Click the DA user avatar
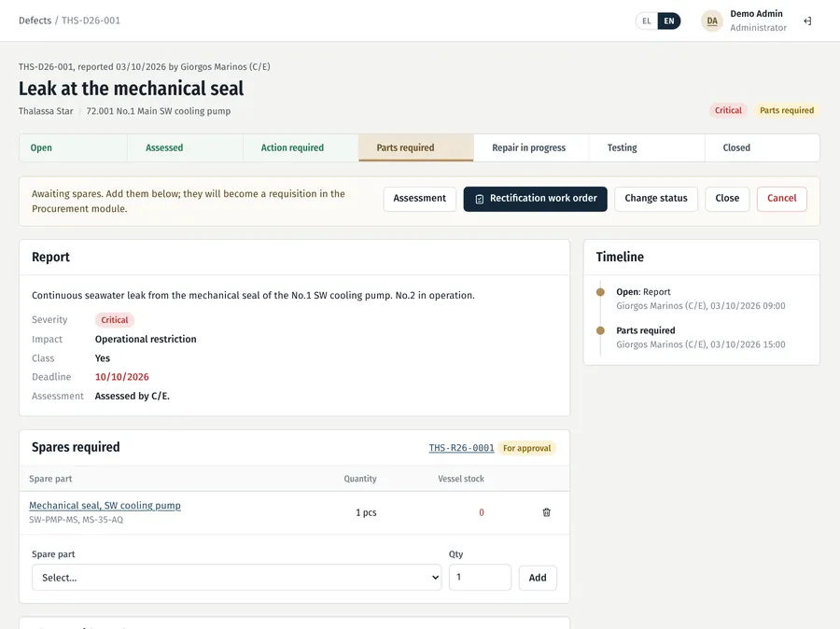The width and height of the screenshot is (840, 629). (x=712, y=21)
